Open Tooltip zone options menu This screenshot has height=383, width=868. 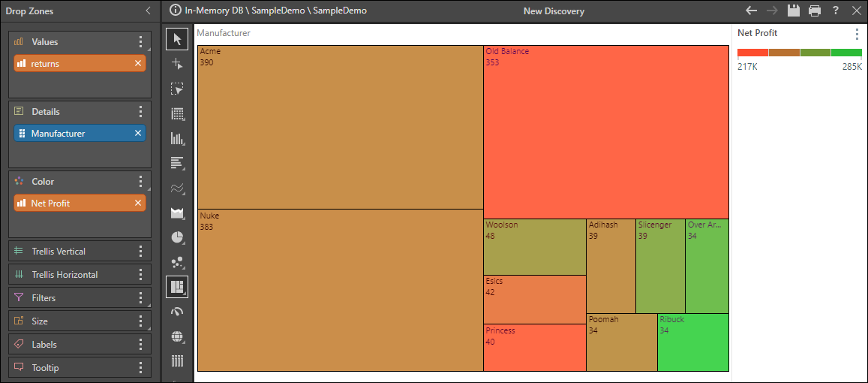tap(140, 367)
